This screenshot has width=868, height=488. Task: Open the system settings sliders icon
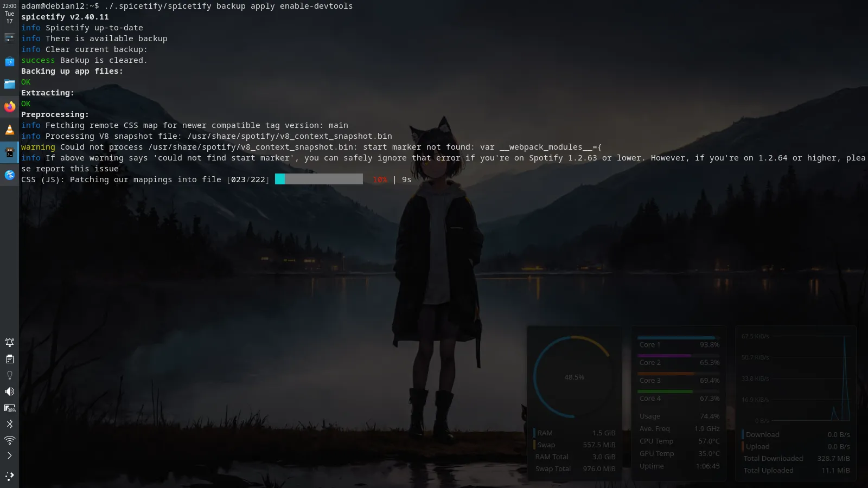[x=9, y=37]
